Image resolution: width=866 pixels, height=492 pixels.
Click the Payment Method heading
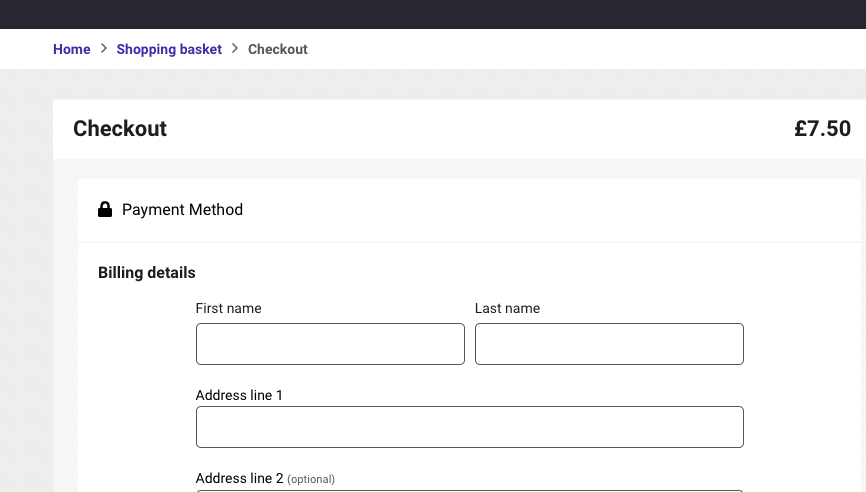pos(182,210)
